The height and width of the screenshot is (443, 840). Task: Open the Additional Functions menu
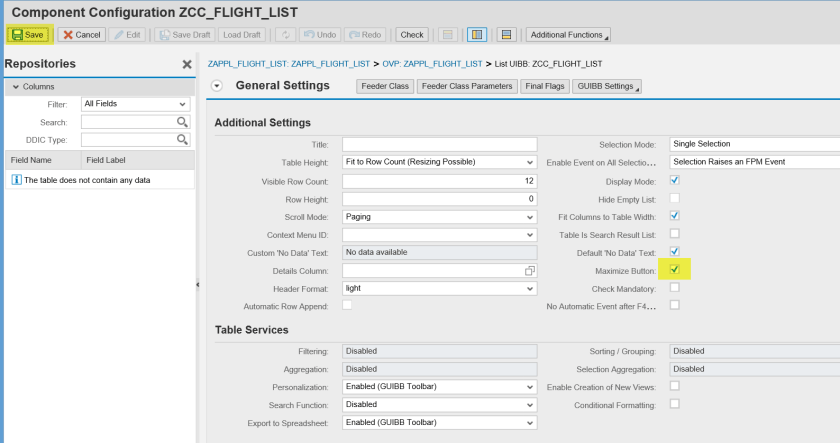pyautogui.click(x=568, y=34)
